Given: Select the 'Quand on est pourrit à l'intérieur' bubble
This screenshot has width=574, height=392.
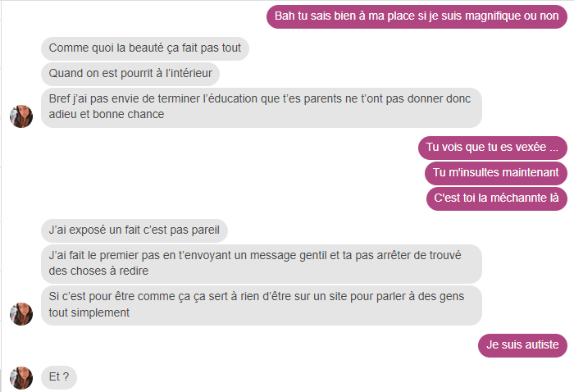Looking at the screenshot, I should (x=130, y=74).
